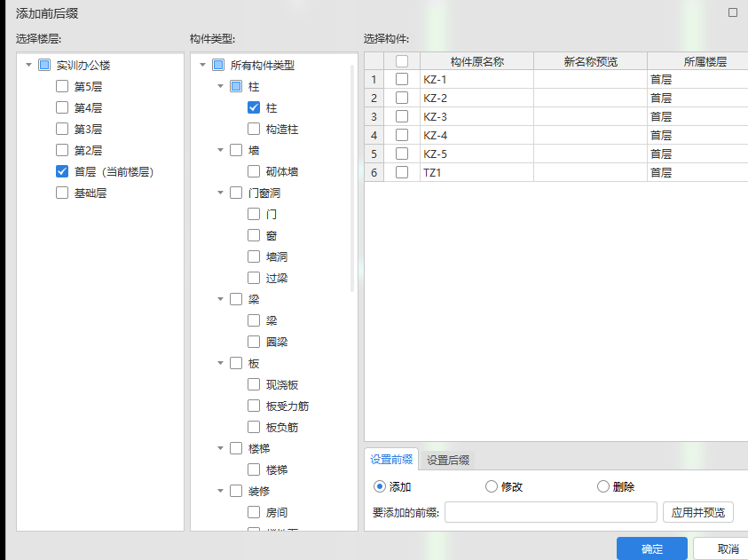Switch to the 设置前缀 tab
Screen dimensions: 748x560
point(391,460)
